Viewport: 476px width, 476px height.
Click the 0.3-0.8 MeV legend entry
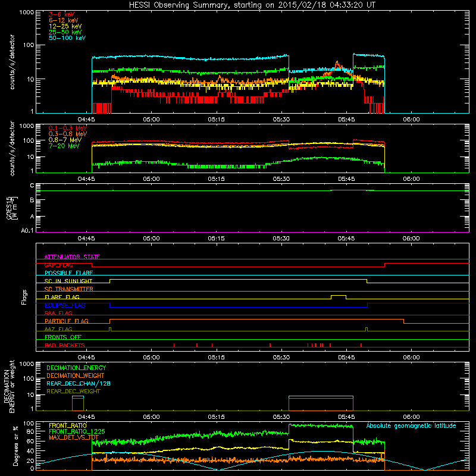[x=68, y=134]
